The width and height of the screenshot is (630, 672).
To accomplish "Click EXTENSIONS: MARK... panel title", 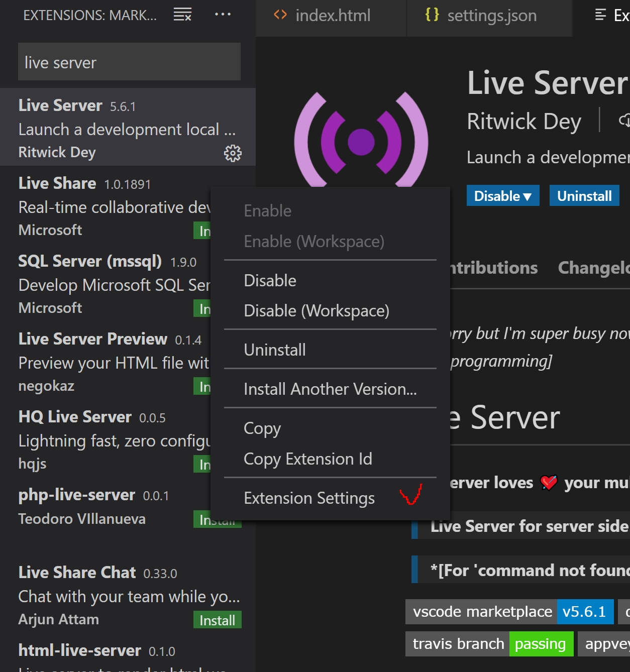I will [x=90, y=15].
